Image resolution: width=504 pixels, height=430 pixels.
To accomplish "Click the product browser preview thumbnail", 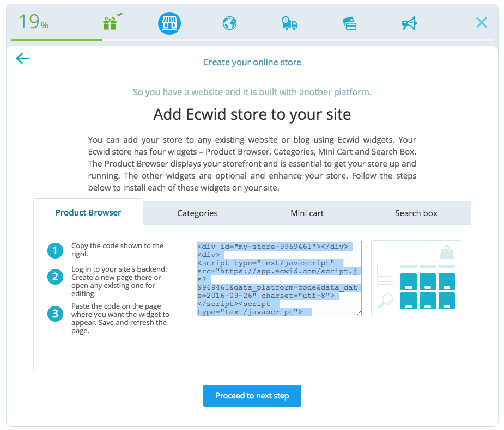I will (x=417, y=278).
